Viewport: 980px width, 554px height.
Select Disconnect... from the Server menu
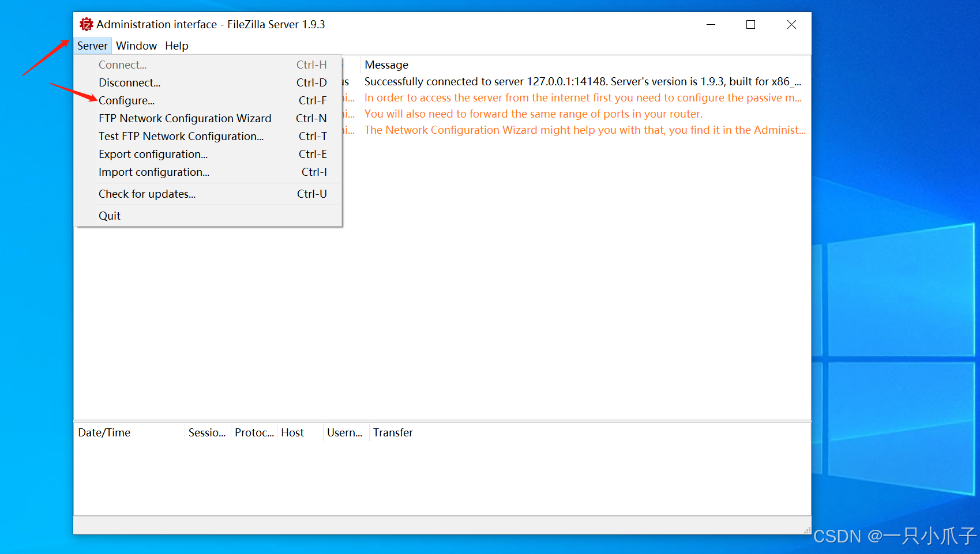point(208,82)
